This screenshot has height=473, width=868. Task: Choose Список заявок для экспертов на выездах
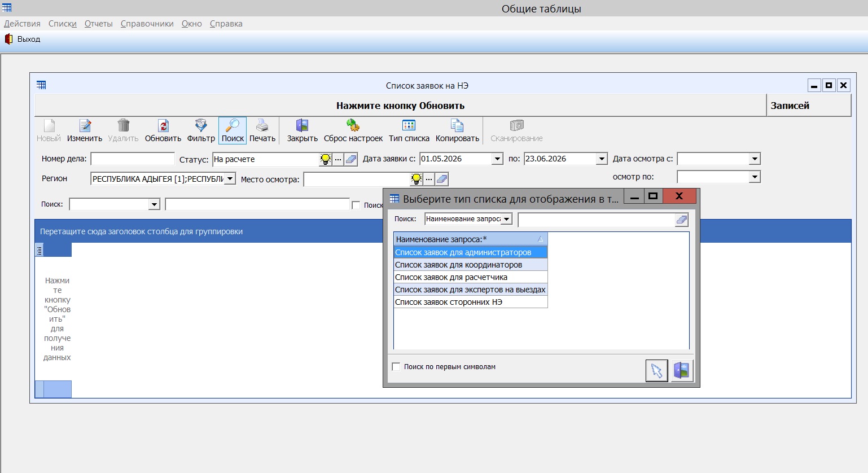pos(471,290)
